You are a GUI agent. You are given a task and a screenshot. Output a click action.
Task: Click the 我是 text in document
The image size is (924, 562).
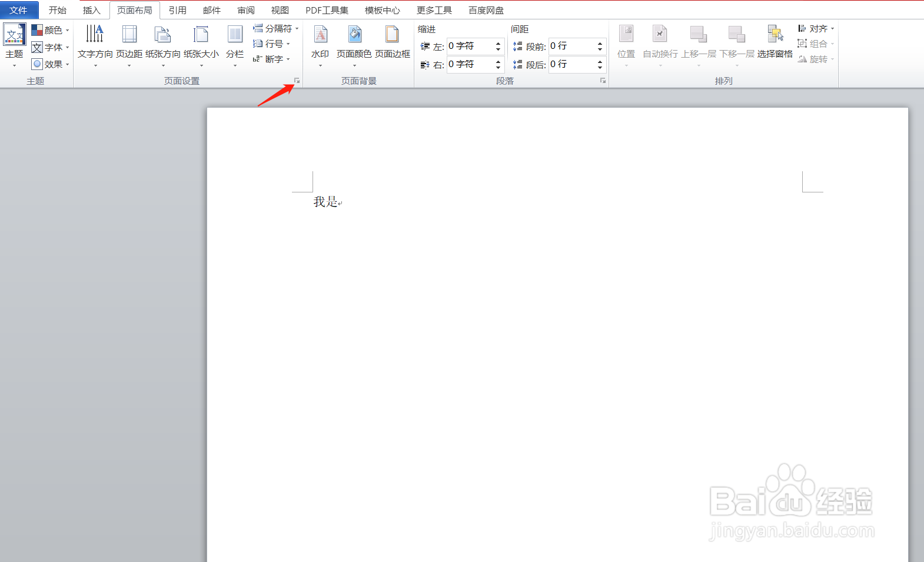325,202
